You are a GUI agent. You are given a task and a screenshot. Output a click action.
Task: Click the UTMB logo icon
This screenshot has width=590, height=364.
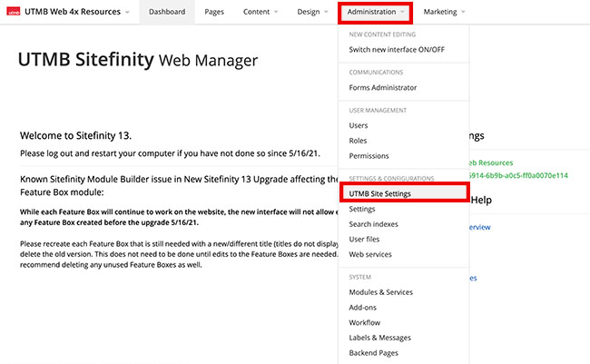pos(13,13)
